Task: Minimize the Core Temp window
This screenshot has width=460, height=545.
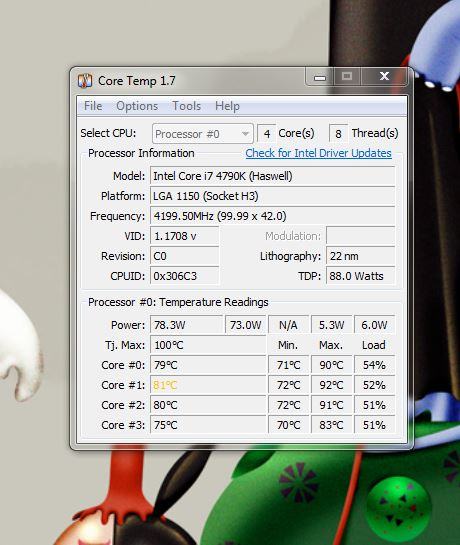Action: coord(320,77)
